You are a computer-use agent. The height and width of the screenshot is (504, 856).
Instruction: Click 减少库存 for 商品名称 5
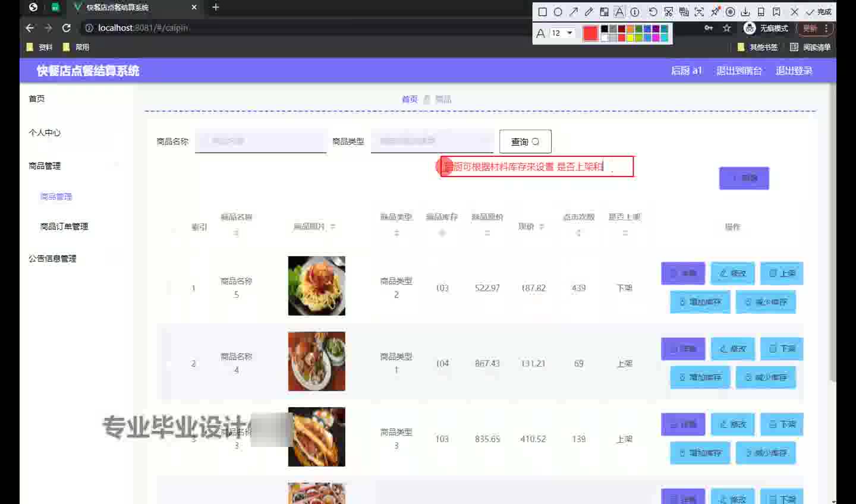pos(766,302)
